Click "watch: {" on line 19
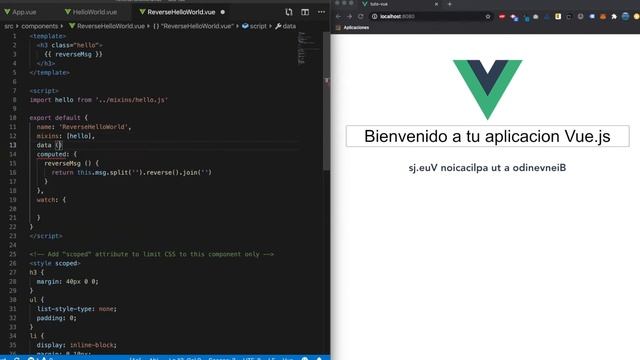Screen dimensions: 640x360 point(51,200)
